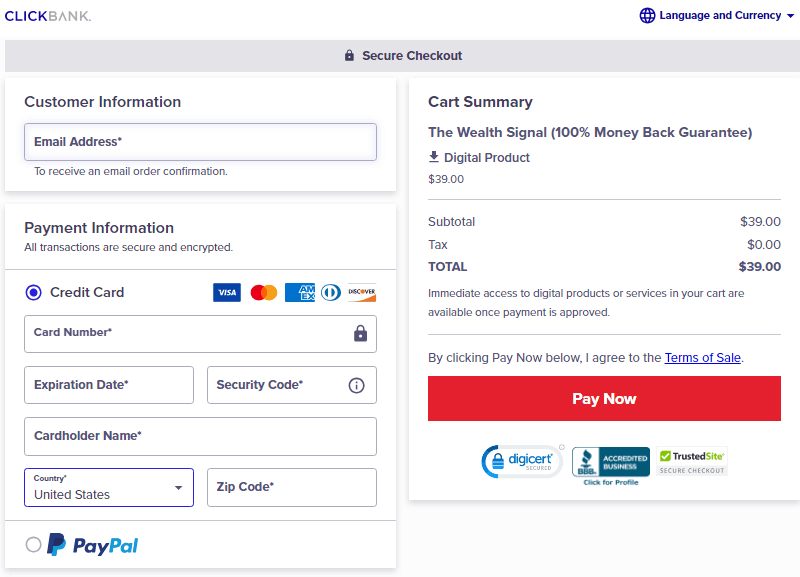Click the Visa card icon
The image size is (800, 577).
pos(226,292)
